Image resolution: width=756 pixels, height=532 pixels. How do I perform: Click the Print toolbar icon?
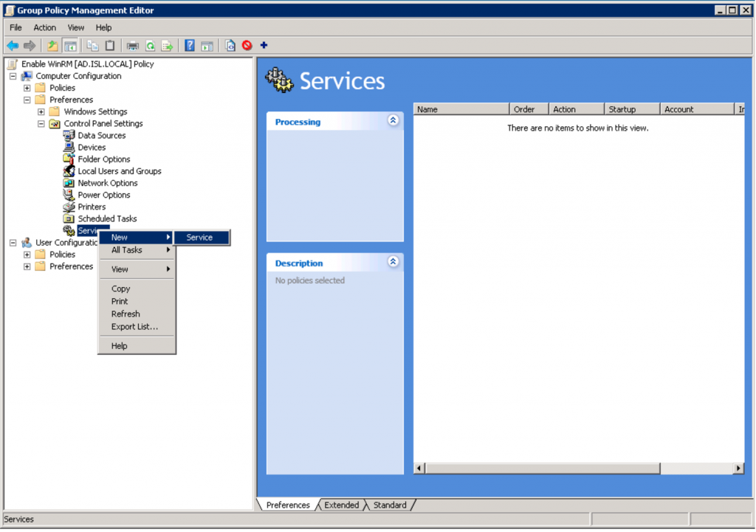(x=132, y=45)
